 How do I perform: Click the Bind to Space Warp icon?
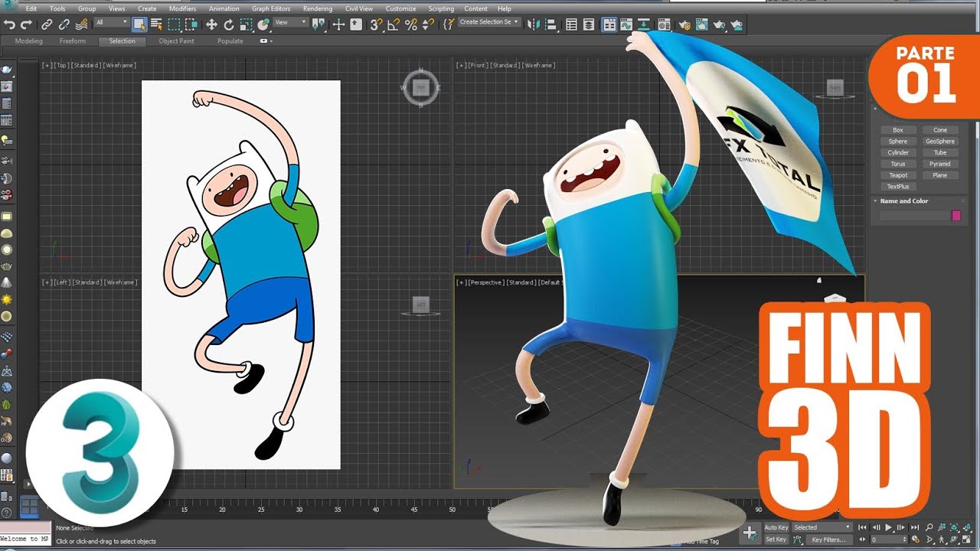81,24
